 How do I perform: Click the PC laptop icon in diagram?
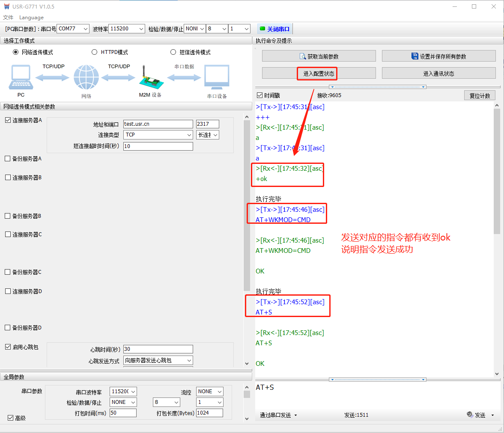tap(21, 77)
